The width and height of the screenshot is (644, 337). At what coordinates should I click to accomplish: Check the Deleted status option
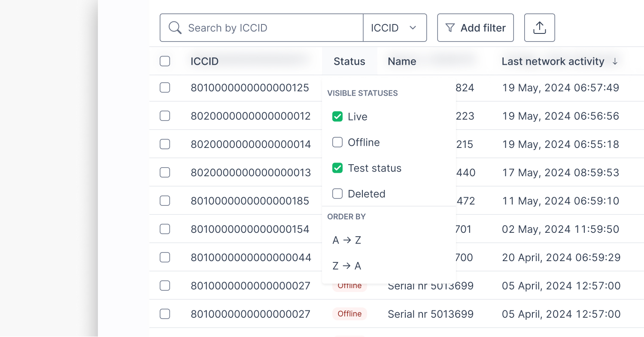[x=337, y=193]
